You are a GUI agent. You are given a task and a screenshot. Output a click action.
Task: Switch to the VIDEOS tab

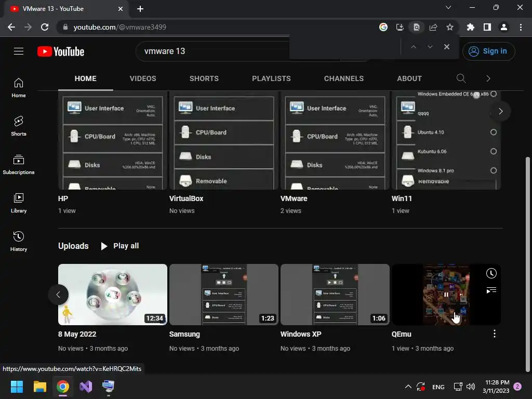click(x=143, y=78)
